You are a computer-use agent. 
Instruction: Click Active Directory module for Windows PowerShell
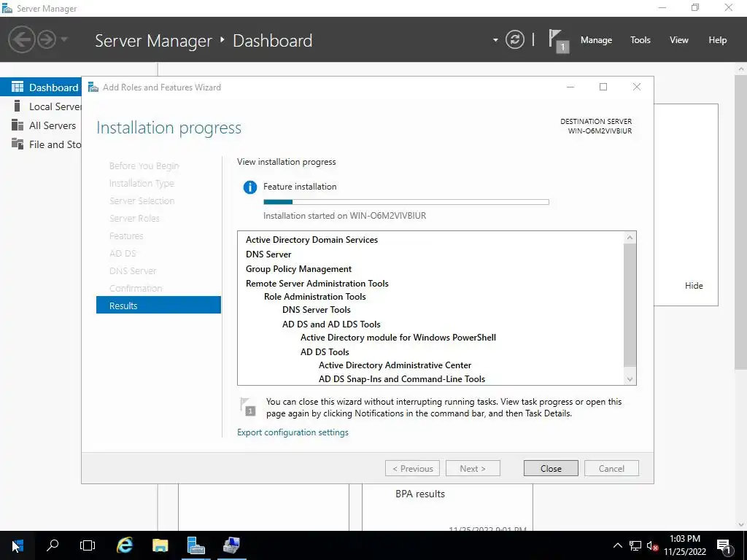(398, 338)
